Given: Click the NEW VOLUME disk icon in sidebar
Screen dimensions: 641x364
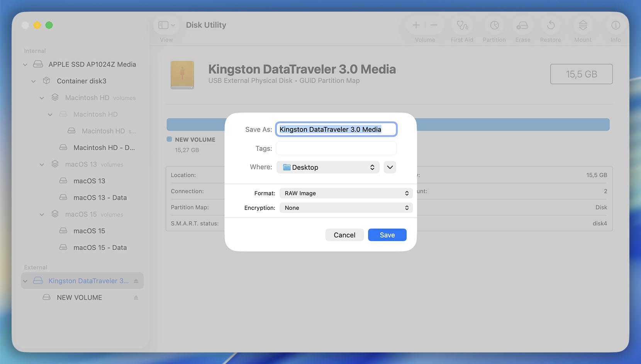Looking at the screenshot, I should click(x=46, y=297).
